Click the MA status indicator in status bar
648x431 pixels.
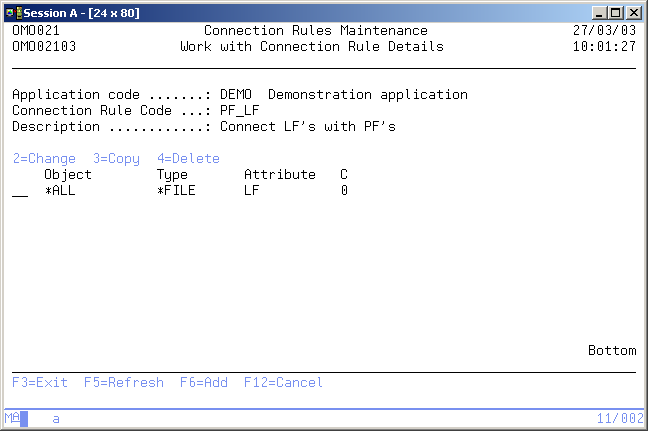tap(12, 418)
